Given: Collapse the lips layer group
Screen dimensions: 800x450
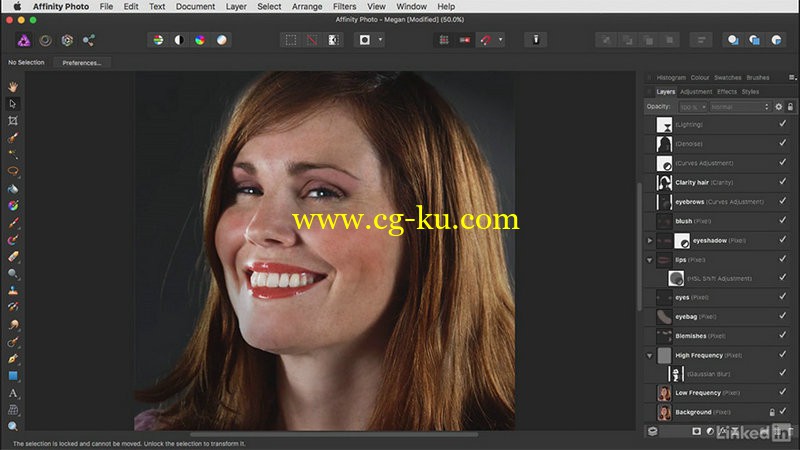Looking at the screenshot, I should point(649,260).
